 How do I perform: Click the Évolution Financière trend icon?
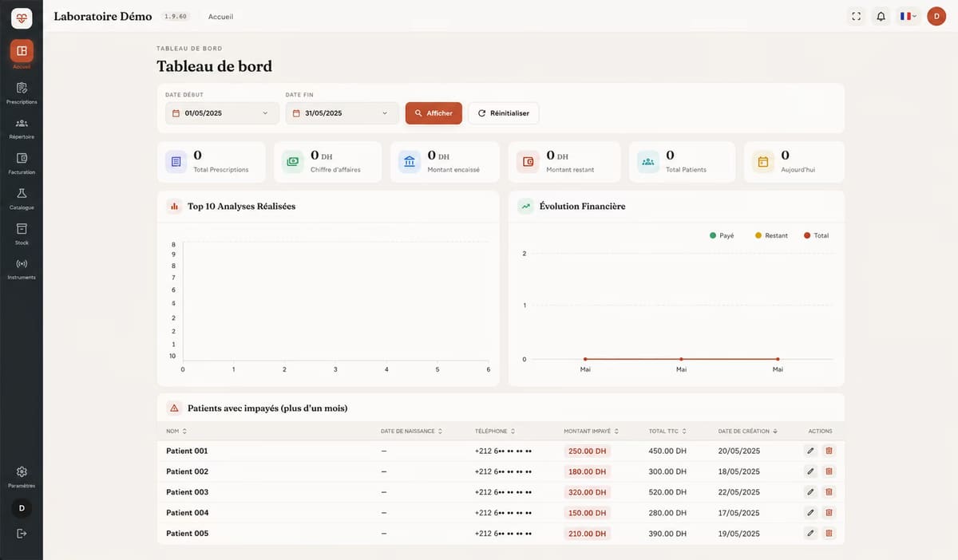(526, 206)
